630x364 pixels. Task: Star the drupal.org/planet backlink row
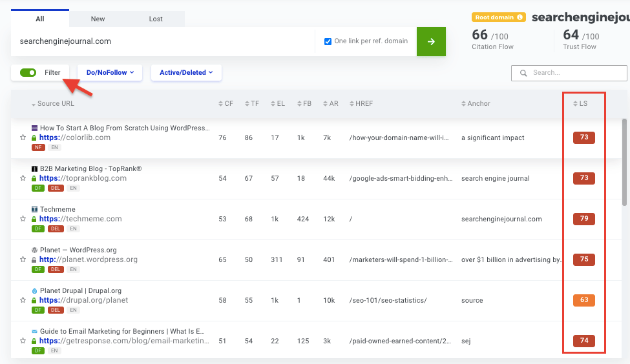pos(23,300)
